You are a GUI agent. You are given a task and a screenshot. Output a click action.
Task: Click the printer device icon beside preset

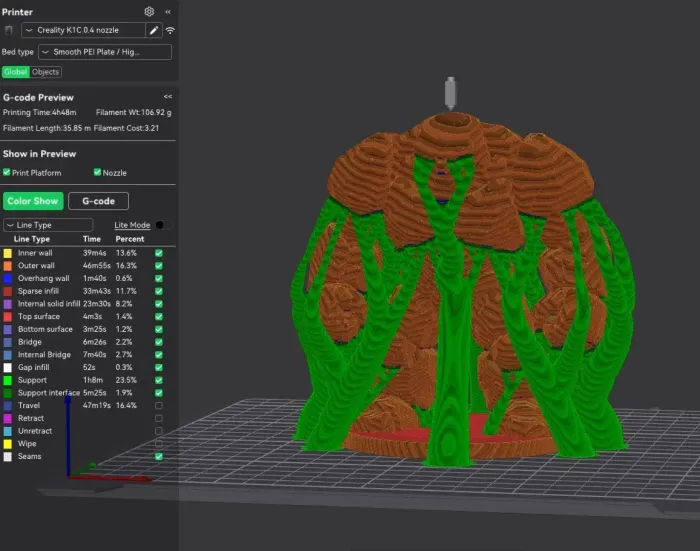[8, 30]
